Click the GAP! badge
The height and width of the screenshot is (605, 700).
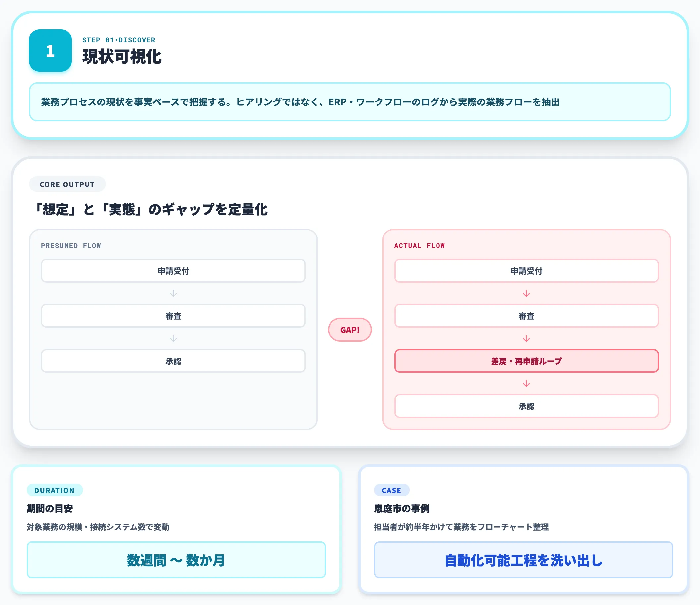tap(350, 330)
